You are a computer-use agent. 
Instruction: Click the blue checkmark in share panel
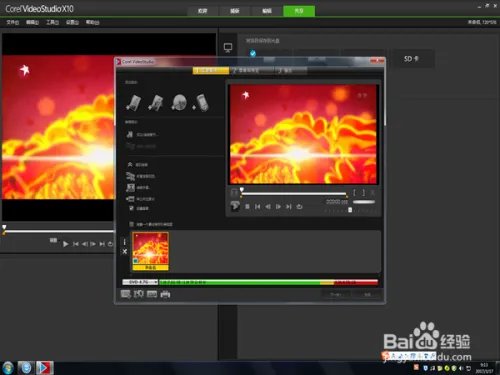point(253,53)
